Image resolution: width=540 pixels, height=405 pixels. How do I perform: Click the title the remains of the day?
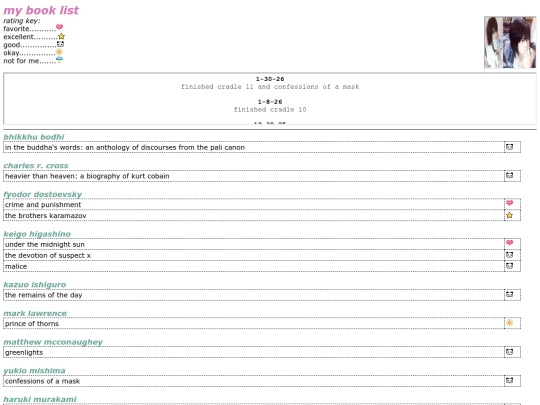point(43,295)
